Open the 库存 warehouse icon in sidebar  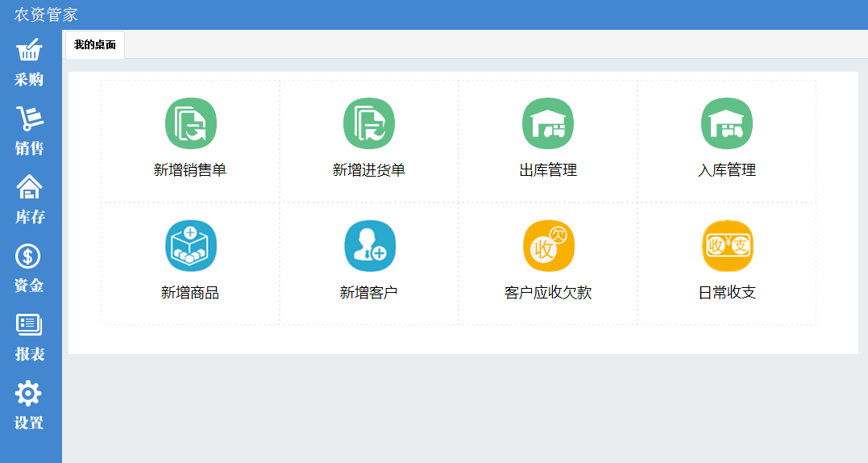(x=29, y=188)
